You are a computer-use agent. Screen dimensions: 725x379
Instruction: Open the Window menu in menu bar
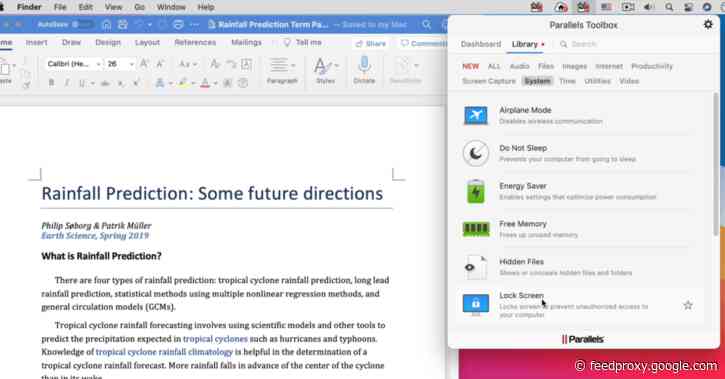(171, 7)
